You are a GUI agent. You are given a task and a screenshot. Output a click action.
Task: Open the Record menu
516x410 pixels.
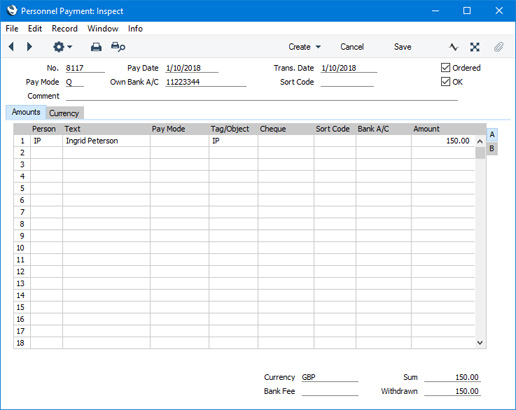64,29
